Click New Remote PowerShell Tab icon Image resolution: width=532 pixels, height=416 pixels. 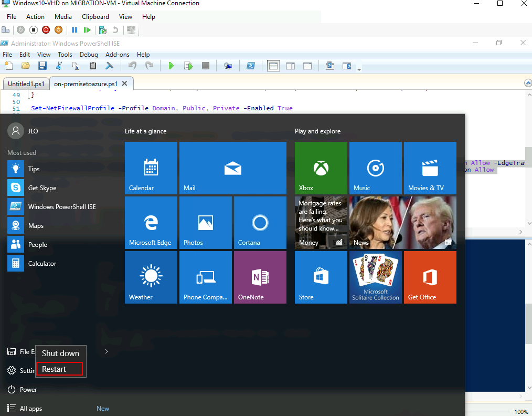click(x=228, y=66)
